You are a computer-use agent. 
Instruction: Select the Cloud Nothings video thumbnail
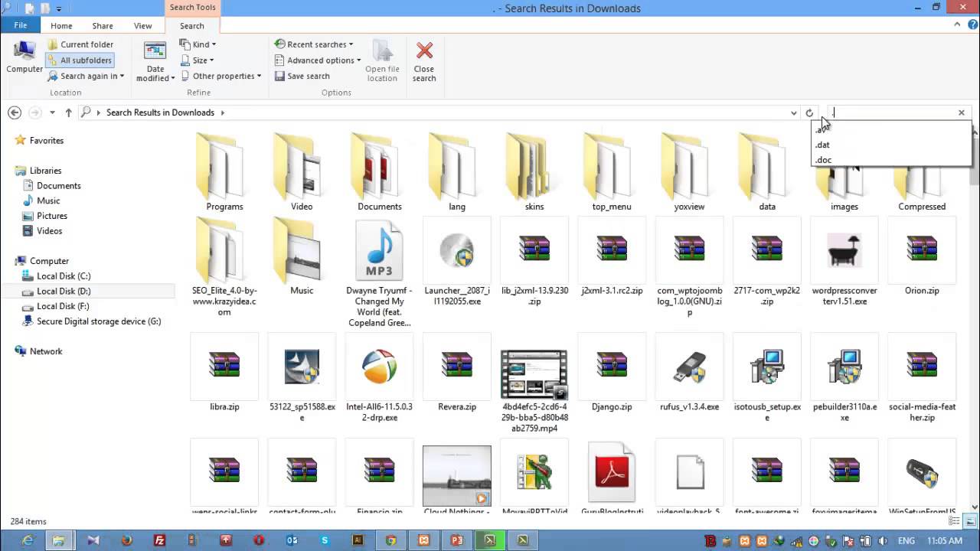click(x=457, y=476)
